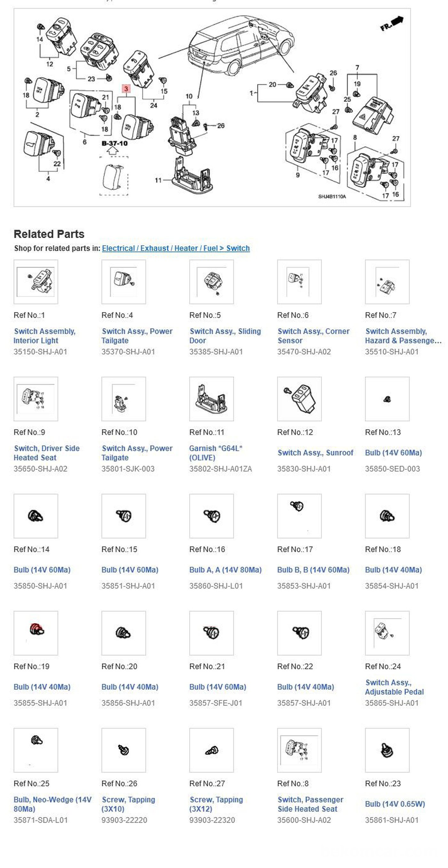Select the Ref No. 23 bulb thumbnail
448x868 pixels.
(x=387, y=750)
